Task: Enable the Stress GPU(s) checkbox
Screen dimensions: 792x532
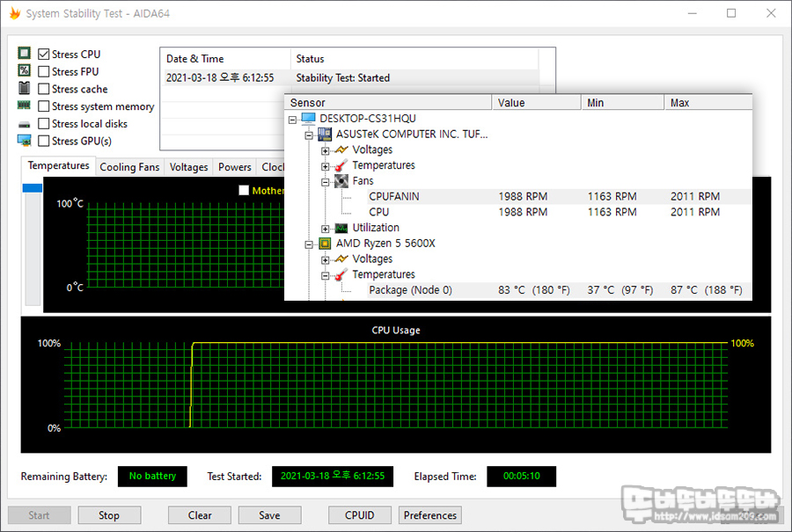Action: (44, 141)
